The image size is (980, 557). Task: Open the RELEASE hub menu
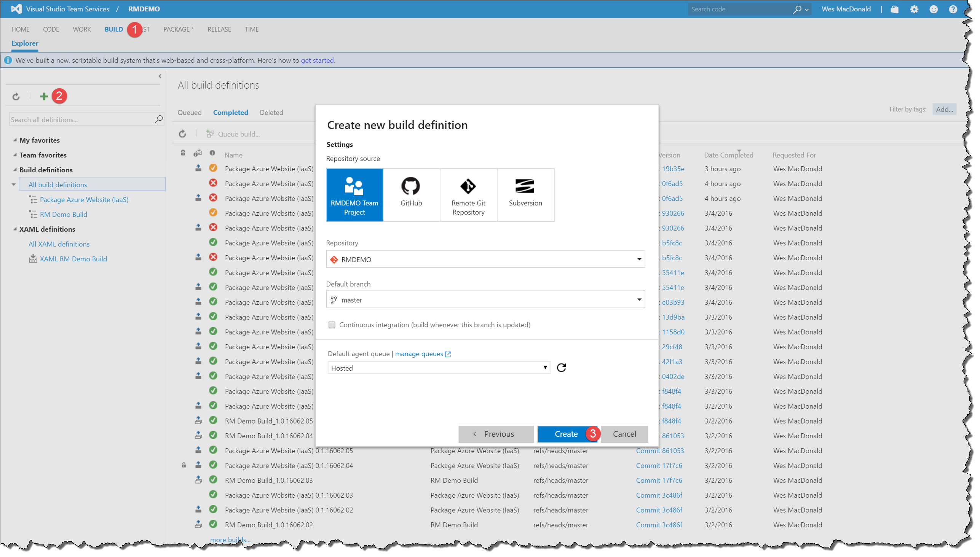(219, 29)
